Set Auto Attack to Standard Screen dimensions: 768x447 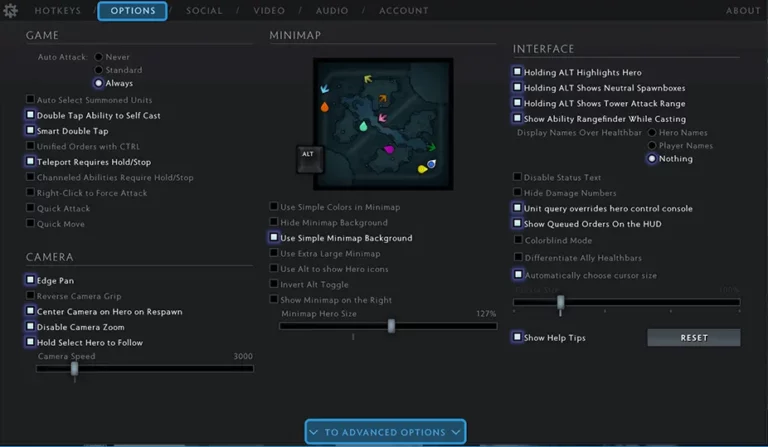(x=99, y=70)
